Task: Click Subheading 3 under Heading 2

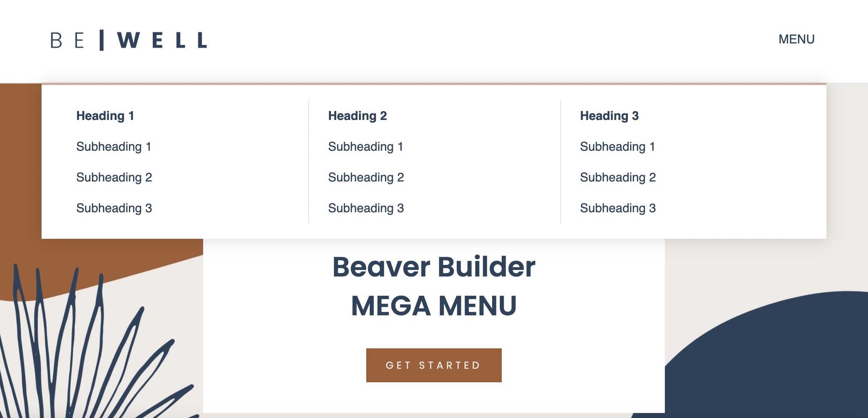Action: 366,208
